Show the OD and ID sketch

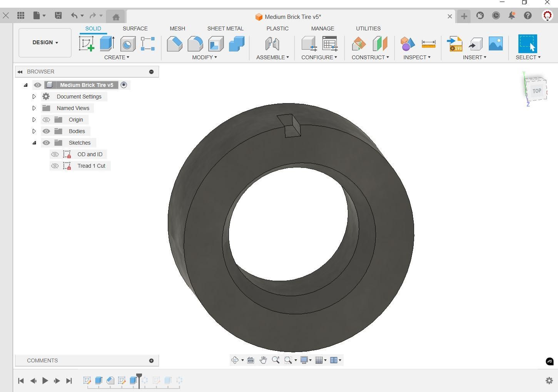click(55, 154)
